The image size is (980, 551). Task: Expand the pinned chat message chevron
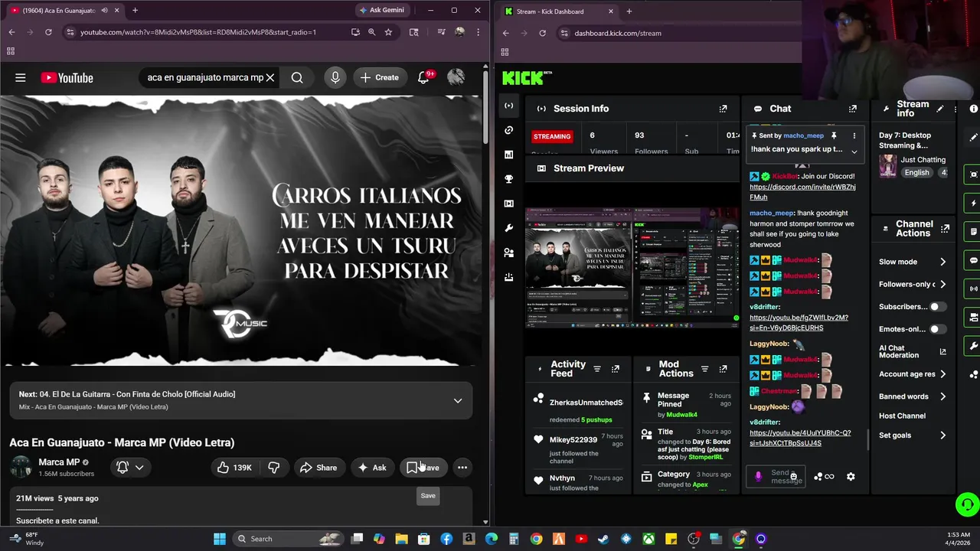coord(854,152)
